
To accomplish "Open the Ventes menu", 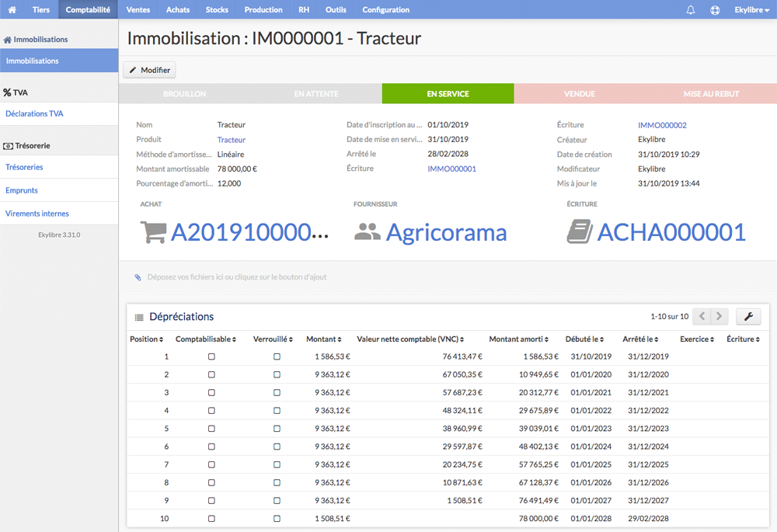I will point(138,9).
